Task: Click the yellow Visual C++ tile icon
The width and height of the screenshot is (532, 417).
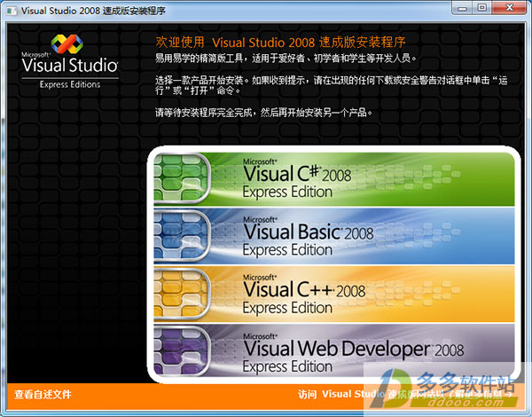Action: pyautogui.click(x=182, y=294)
